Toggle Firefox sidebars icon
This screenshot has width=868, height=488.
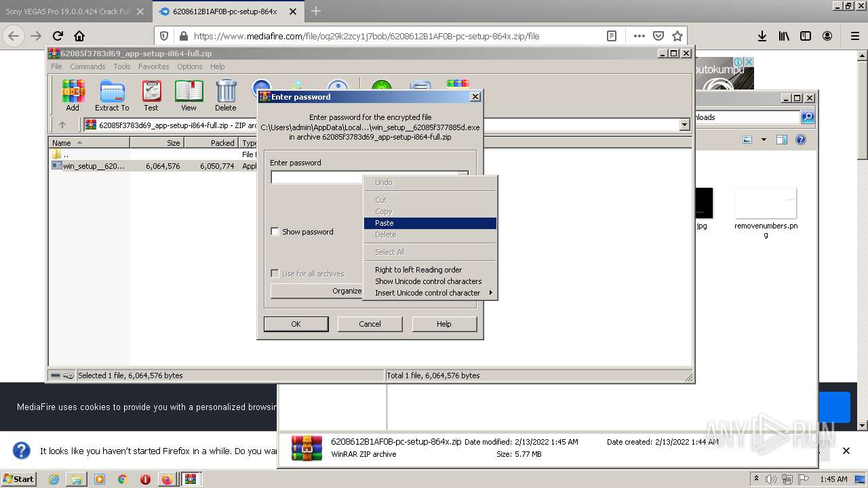coord(806,36)
